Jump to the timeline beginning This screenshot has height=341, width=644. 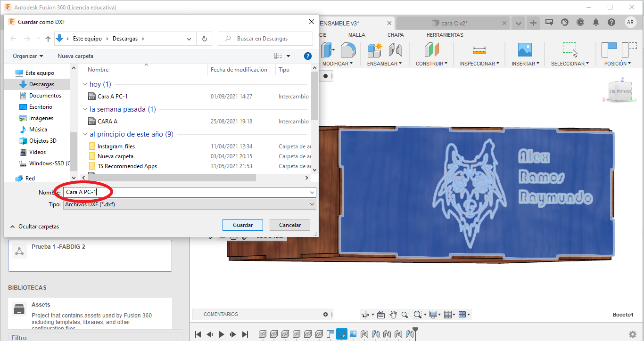pyautogui.click(x=198, y=334)
